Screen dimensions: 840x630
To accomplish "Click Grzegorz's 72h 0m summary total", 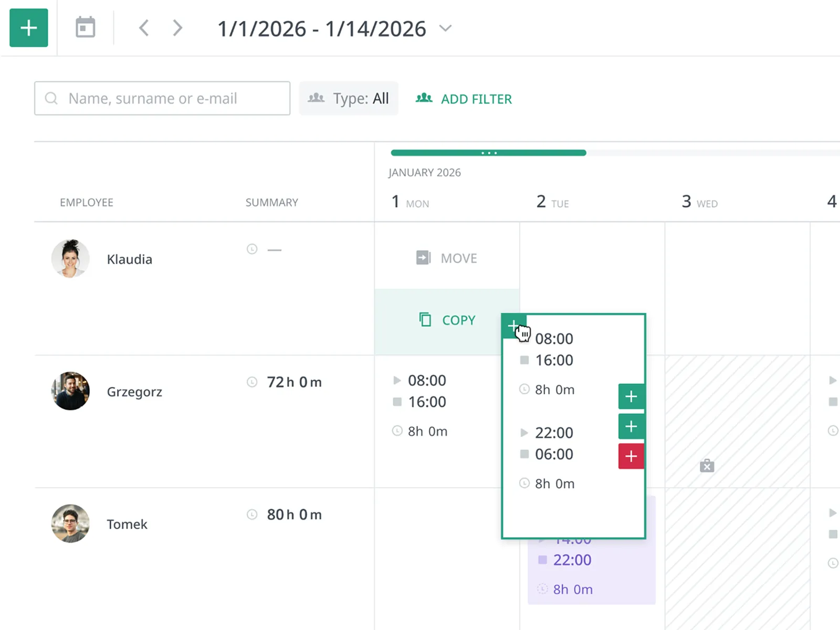I will pos(294,382).
